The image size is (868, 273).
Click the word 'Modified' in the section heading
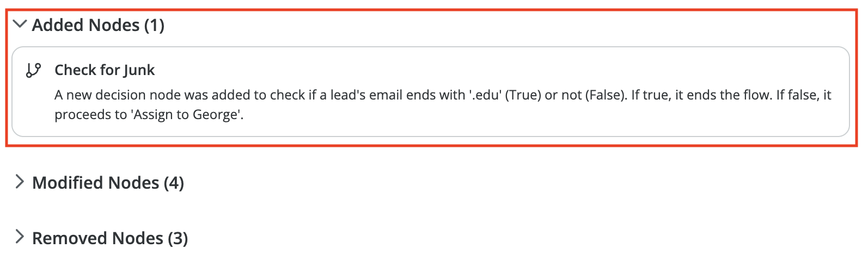[x=66, y=183]
